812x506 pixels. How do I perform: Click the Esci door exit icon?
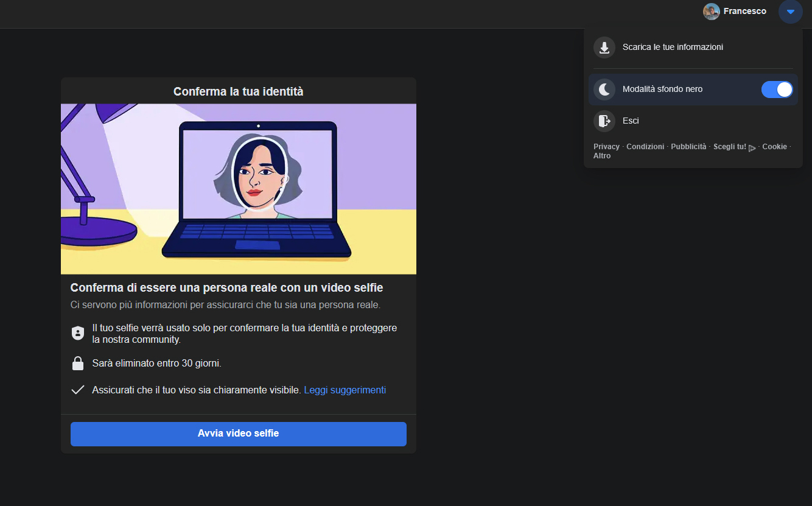click(604, 121)
